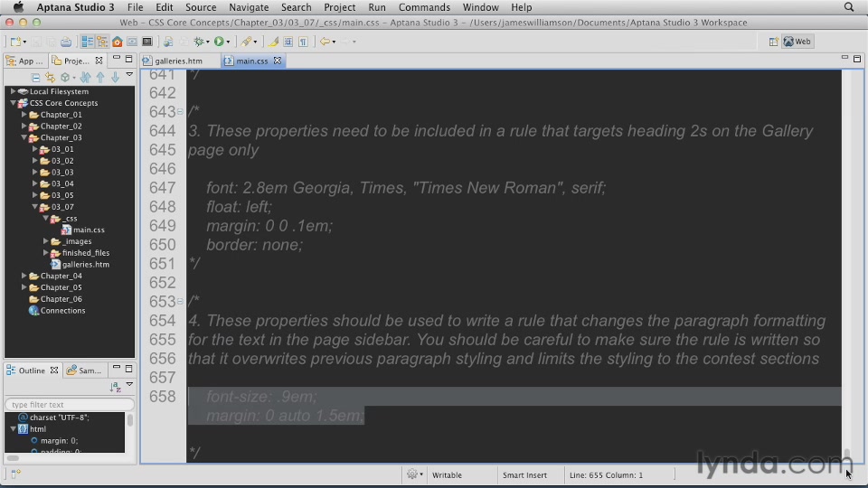Click the Outline vertical scrollbar thumb
This screenshot has height=488, width=868.
(x=130, y=420)
